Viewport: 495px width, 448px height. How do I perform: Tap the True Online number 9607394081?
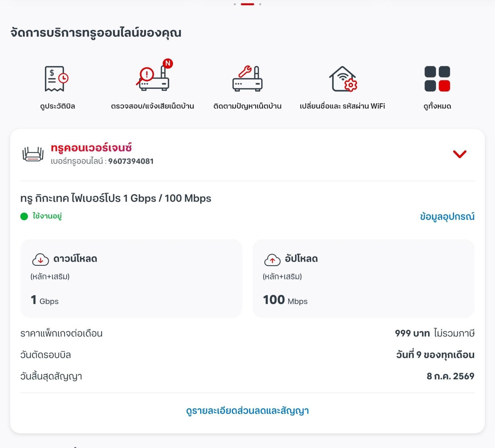(x=131, y=161)
